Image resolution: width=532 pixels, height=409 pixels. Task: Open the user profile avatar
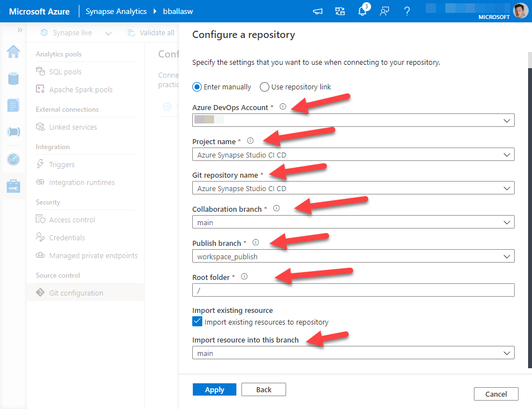(520, 11)
